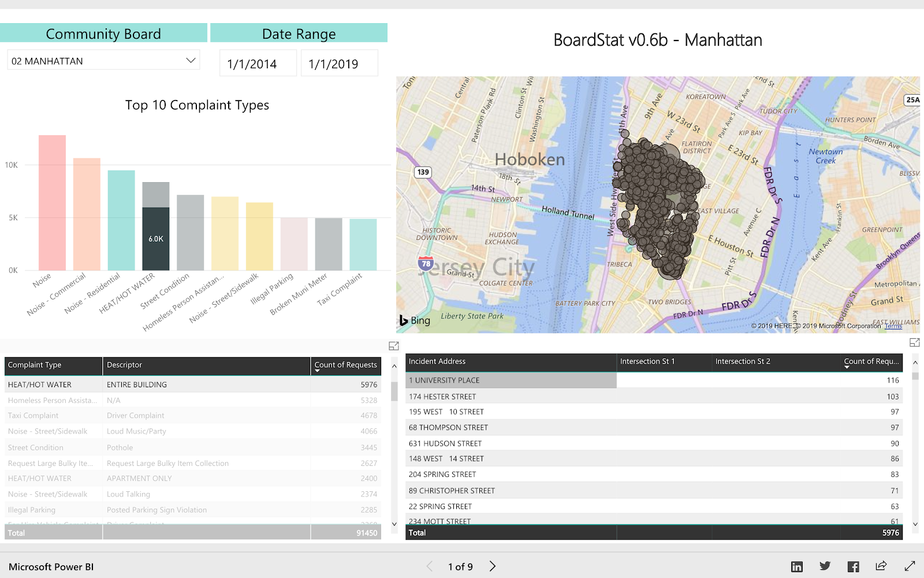Enter full screen mode

pyautogui.click(x=910, y=566)
